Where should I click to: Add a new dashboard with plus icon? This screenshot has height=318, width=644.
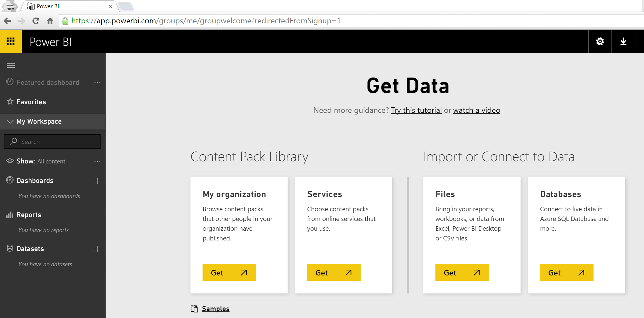click(x=97, y=181)
